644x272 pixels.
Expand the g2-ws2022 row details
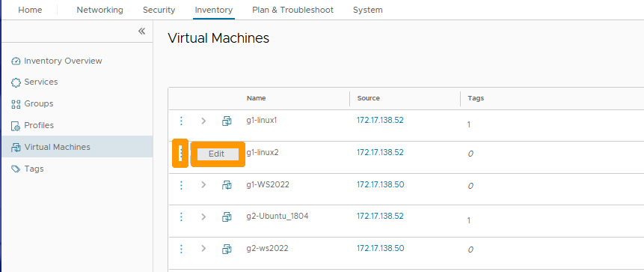[203, 249]
